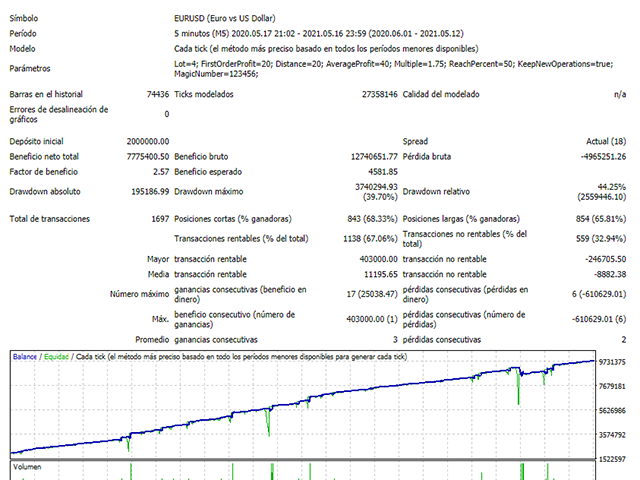Viewport: 640px width, 480px height.
Task: Click Posiciones largas value 854 (65.81%)
Action: pyautogui.click(x=601, y=219)
